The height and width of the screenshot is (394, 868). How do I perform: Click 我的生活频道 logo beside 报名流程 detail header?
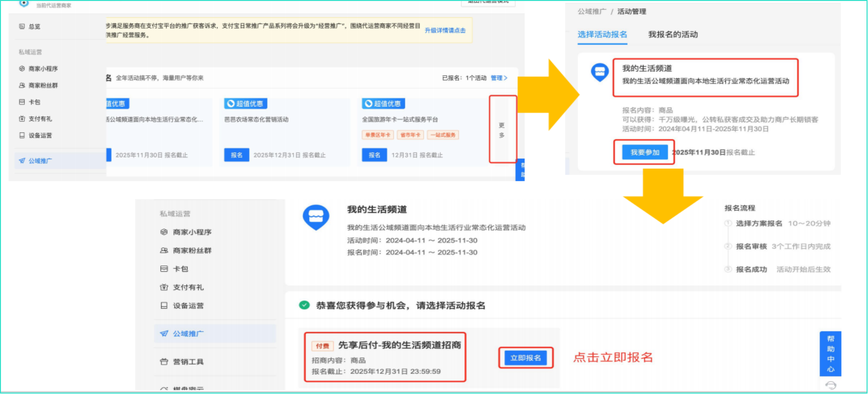tap(316, 217)
